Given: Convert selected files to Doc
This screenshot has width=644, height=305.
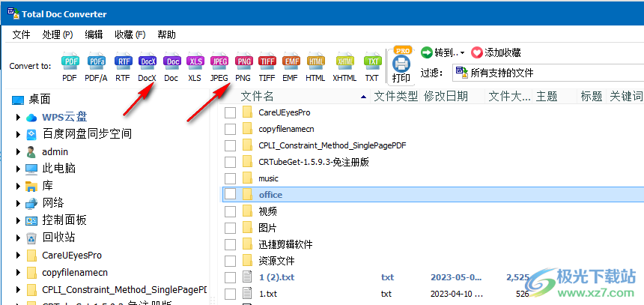Looking at the screenshot, I should point(171,61).
